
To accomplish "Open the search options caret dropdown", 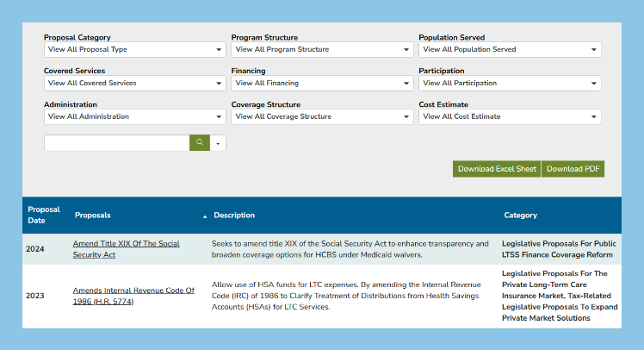I will pos(219,143).
